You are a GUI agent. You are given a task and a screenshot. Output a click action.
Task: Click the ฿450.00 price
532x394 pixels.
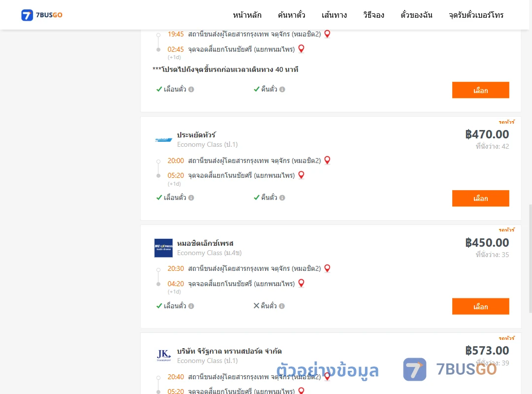coord(487,243)
